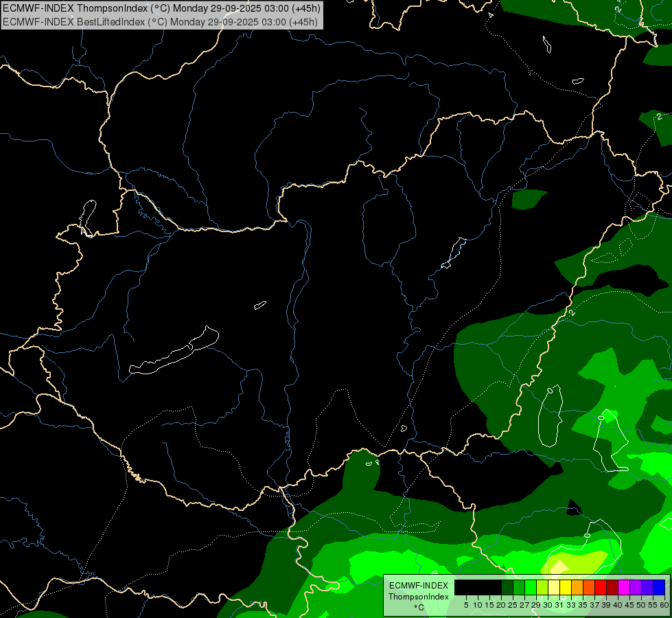672x618 pixels.
Task: Click legend tick label "60"
Action: pyautogui.click(x=664, y=605)
